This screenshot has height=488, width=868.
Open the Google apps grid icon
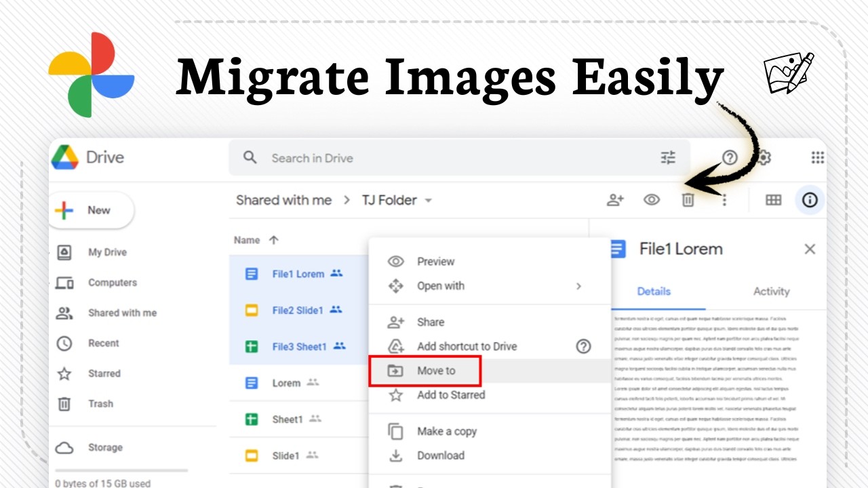click(818, 158)
